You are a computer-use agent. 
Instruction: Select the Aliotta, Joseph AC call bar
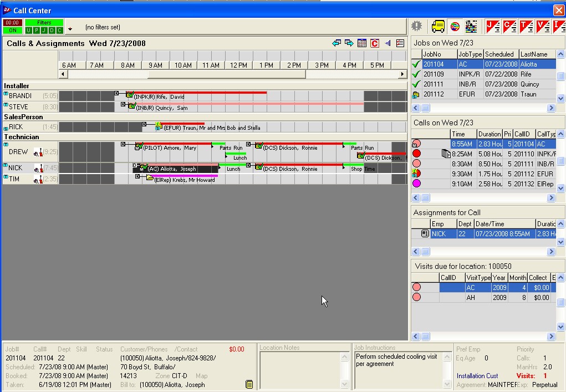click(x=177, y=169)
